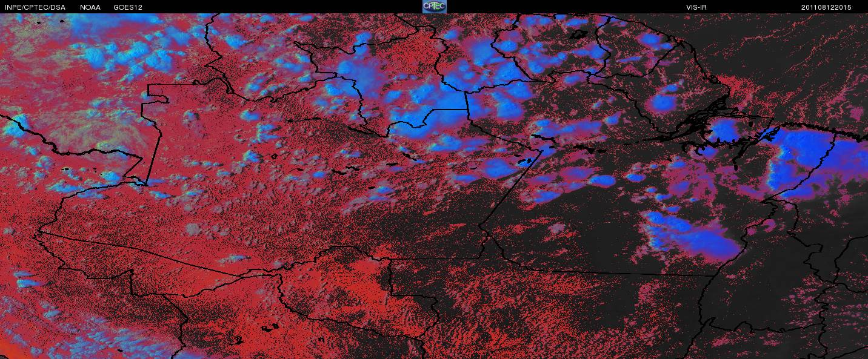Image resolution: width=868 pixels, height=359 pixels.
Task: Select the NOAA label in the header
Action: (x=90, y=7)
